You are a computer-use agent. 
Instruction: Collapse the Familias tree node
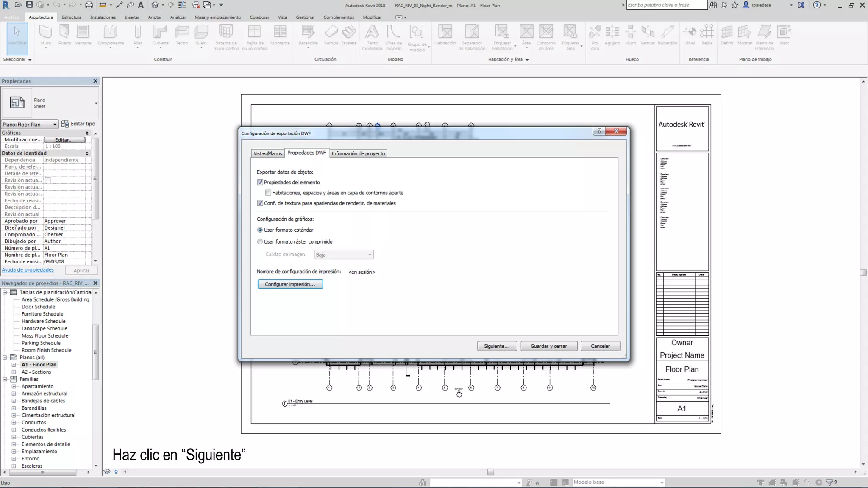pos(5,379)
